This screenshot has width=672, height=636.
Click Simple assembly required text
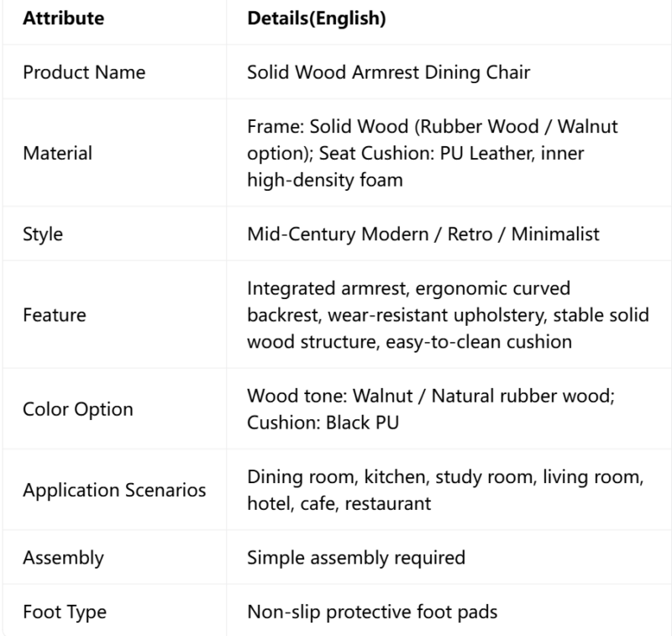[x=356, y=558]
